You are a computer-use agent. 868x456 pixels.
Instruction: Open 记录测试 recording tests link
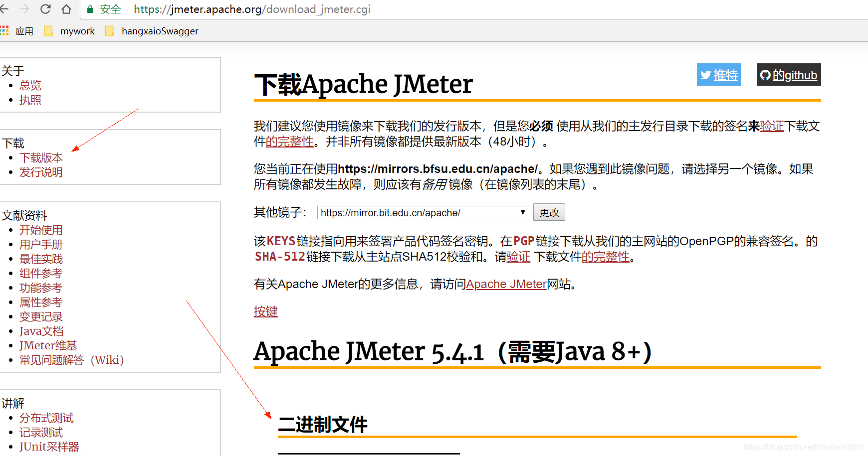[x=41, y=432]
